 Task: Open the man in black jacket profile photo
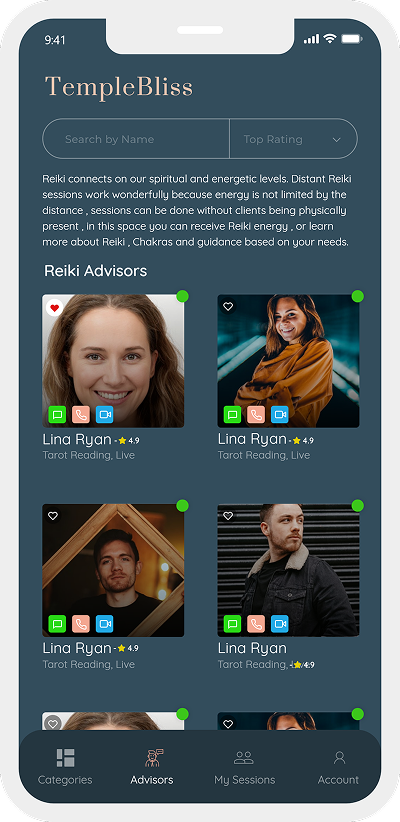pyautogui.click(x=288, y=570)
